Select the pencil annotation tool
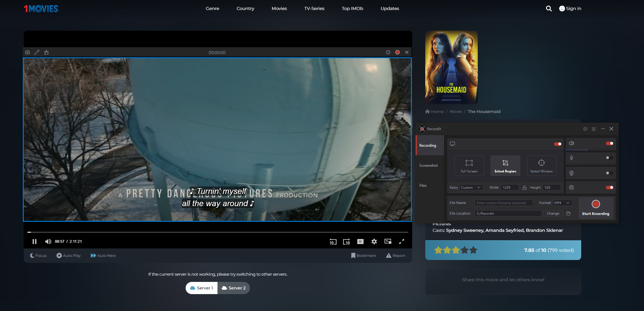644x311 pixels. pos(37,52)
